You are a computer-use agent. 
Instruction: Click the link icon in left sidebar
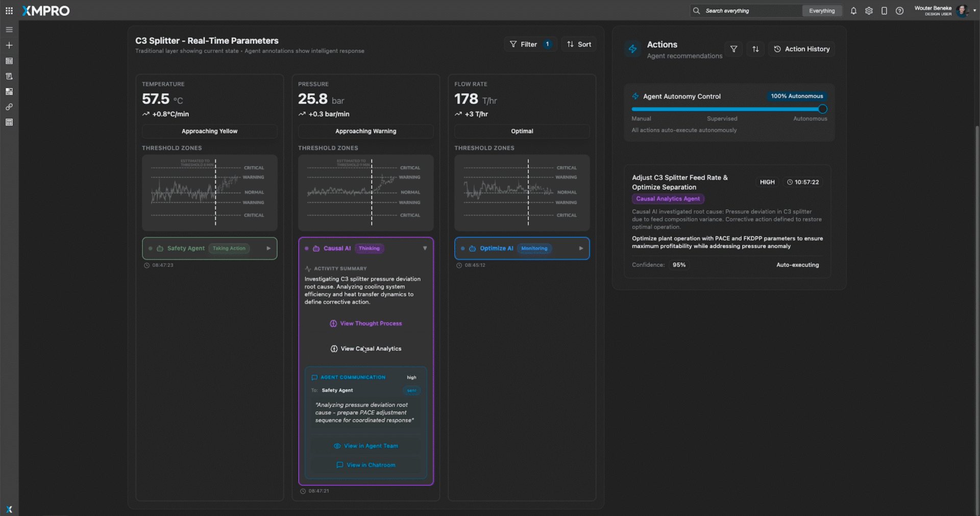point(9,107)
